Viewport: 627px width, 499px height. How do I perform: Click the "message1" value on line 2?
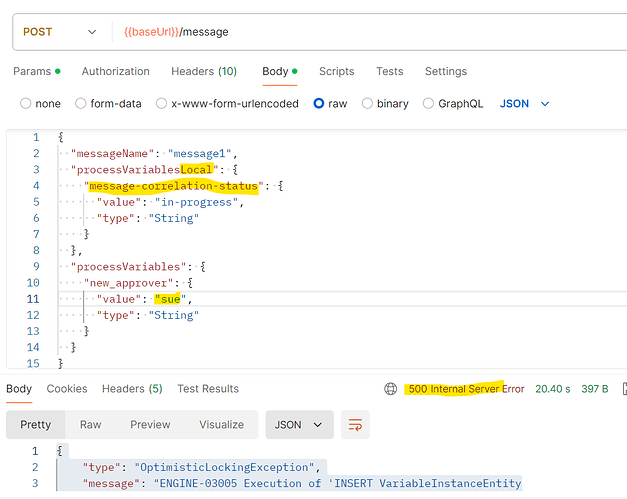pyautogui.click(x=200, y=154)
